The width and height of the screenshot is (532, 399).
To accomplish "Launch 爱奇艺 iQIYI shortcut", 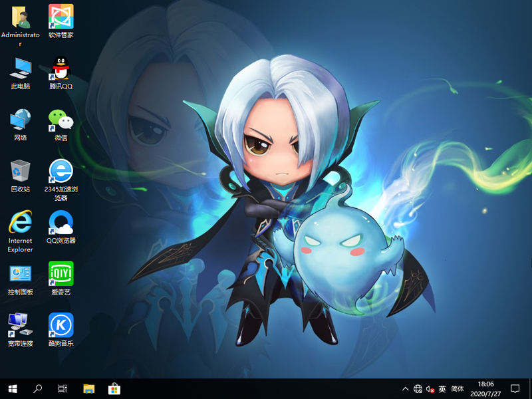I will tap(61, 273).
